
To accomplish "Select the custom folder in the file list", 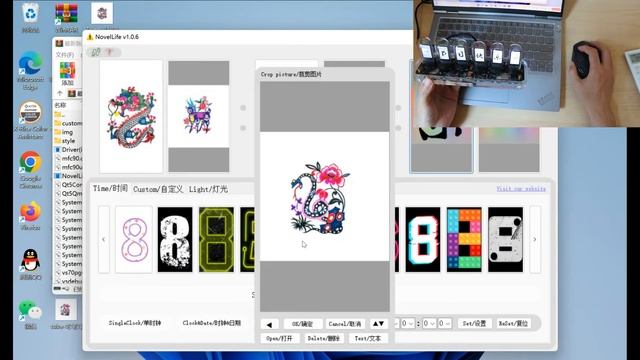I will [68, 123].
